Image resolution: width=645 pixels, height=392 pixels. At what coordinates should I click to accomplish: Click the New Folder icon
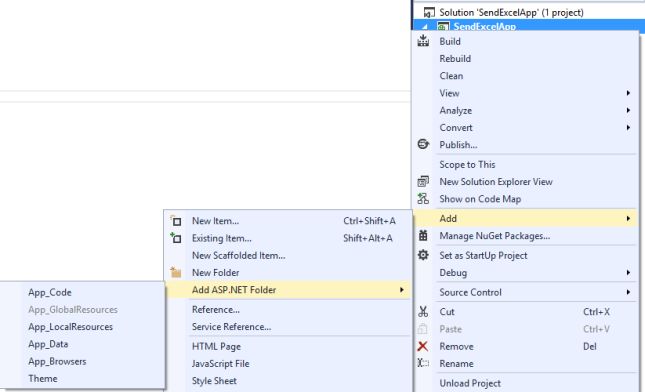point(176,272)
